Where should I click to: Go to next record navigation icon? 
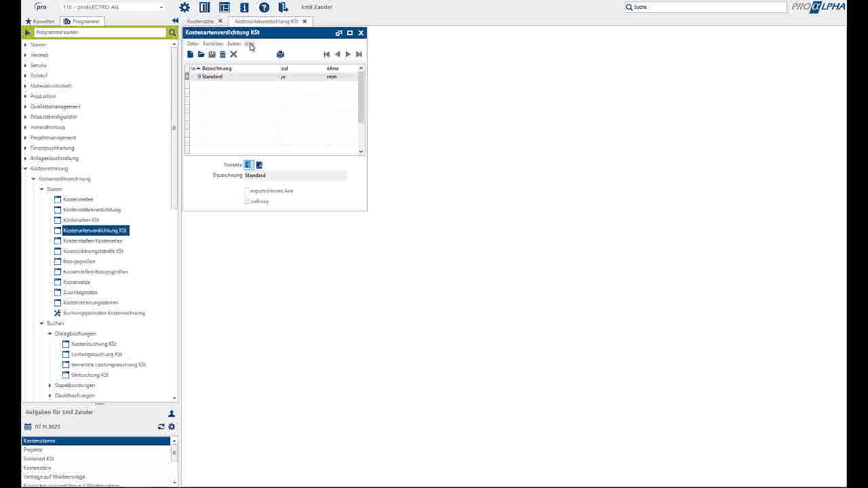[x=348, y=54]
